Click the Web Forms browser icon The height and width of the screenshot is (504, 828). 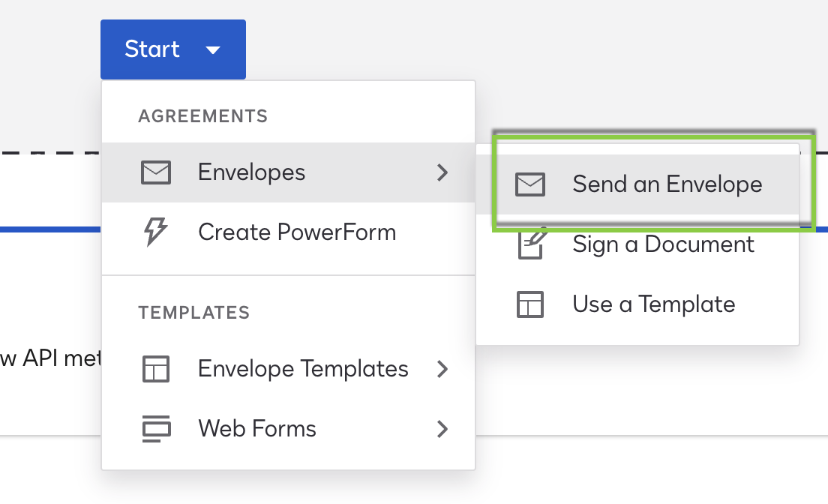pos(156,428)
